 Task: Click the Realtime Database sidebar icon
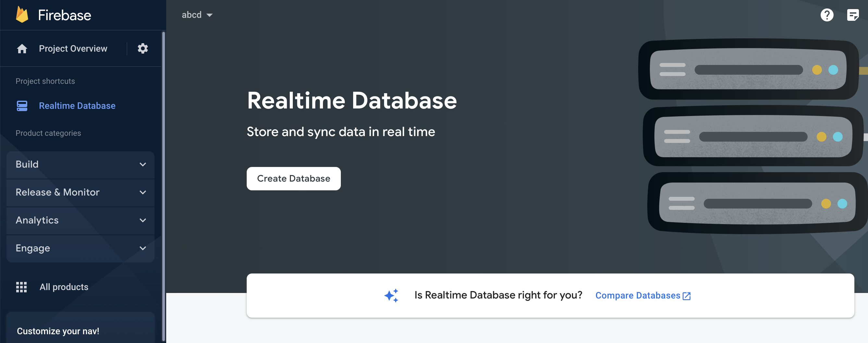(x=22, y=106)
